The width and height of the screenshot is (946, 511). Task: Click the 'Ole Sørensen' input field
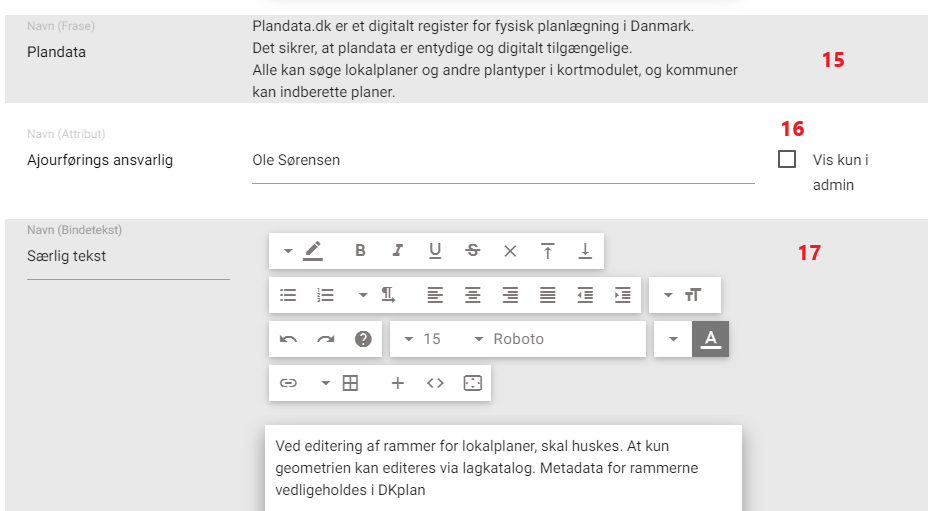click(502, 160)
